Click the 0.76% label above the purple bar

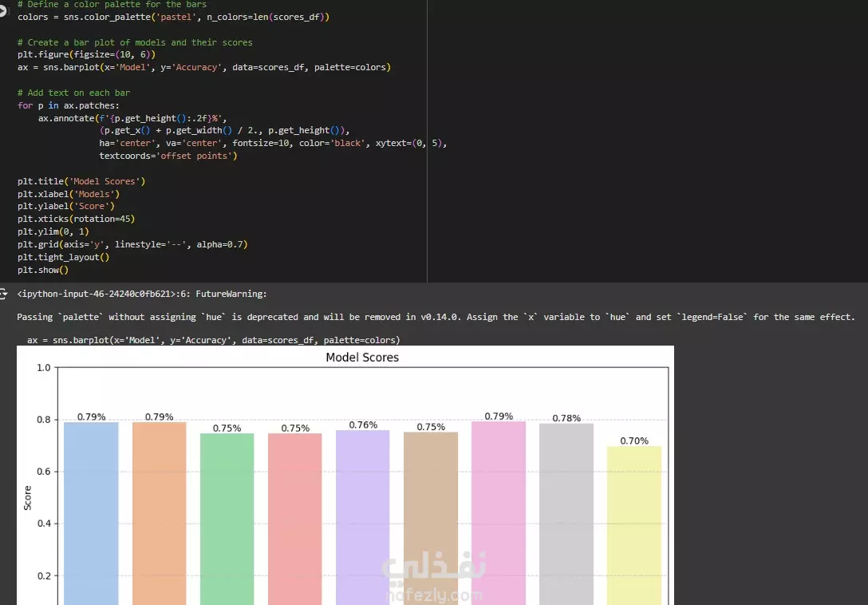click(363, 425)
